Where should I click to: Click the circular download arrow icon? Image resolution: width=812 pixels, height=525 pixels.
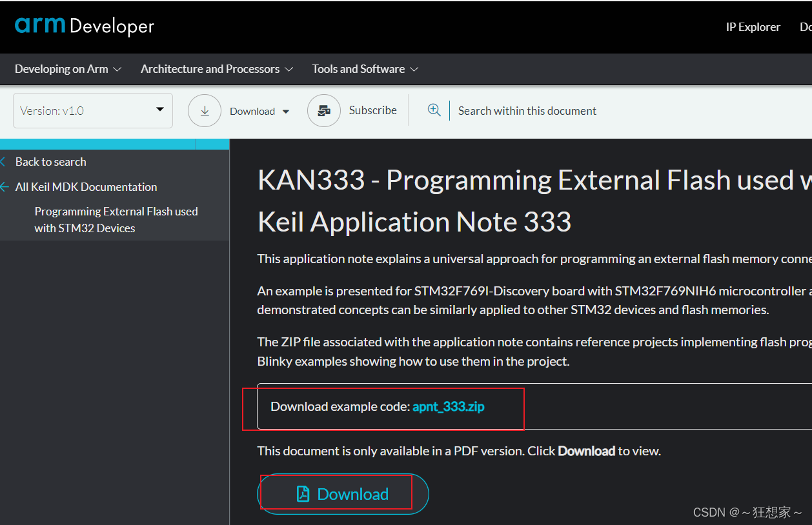(205, 111)
